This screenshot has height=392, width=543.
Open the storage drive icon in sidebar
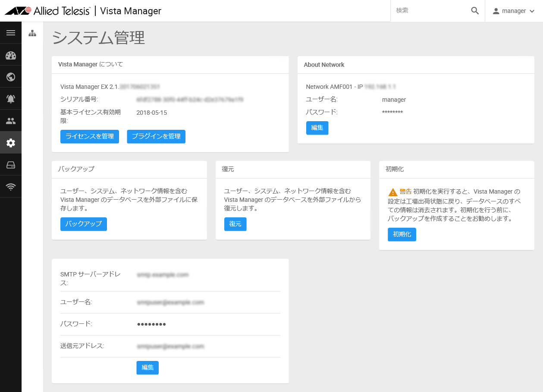(11, 165)
